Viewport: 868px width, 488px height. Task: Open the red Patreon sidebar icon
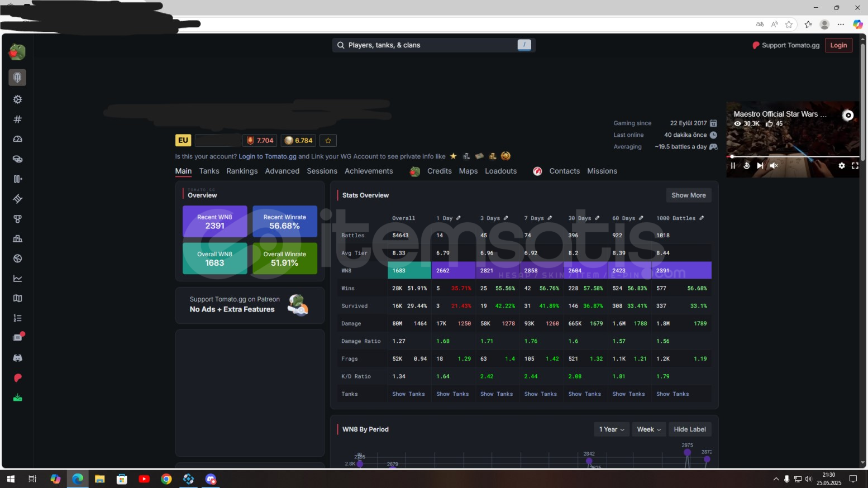pyautogui.click(x=17, y=378)
